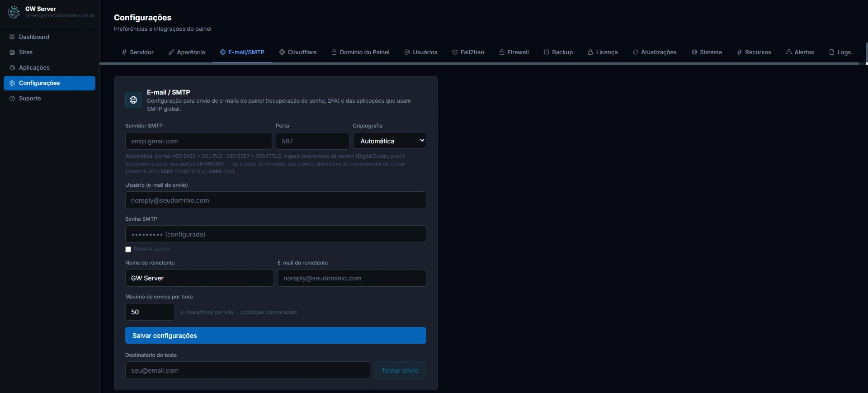Click the file icon beside Logs tab
Viewport: 868px width, 393px height.
pyautogui.click(x=832, y=52)
